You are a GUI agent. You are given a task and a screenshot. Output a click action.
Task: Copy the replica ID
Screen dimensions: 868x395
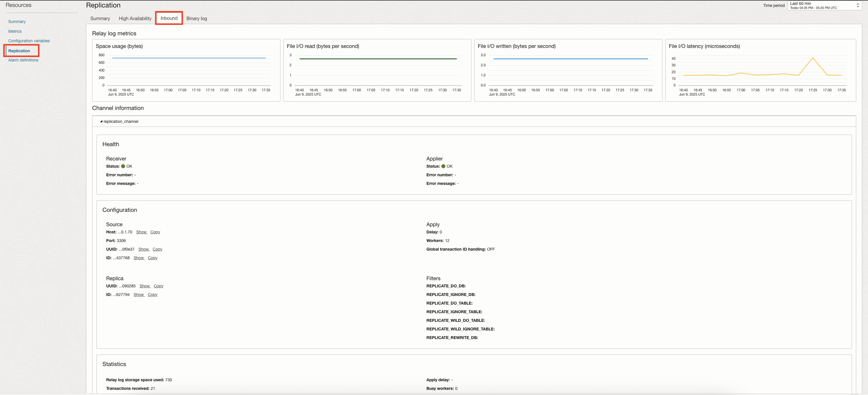152,294
